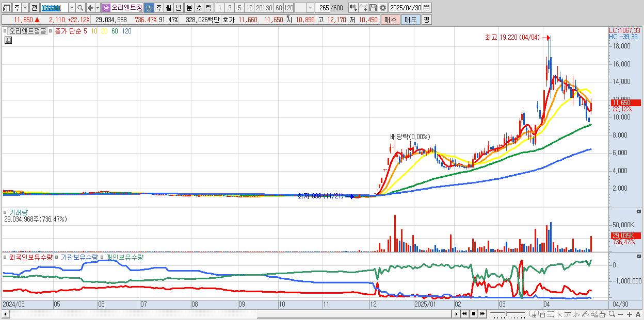
Task: Select the 1 interval button
Action: point(220,8)
